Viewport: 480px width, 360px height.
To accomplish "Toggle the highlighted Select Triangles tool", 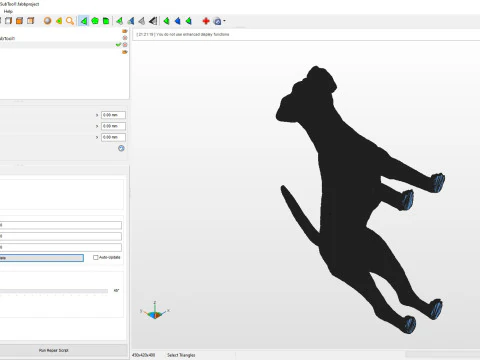I will (x=83, y=21).
